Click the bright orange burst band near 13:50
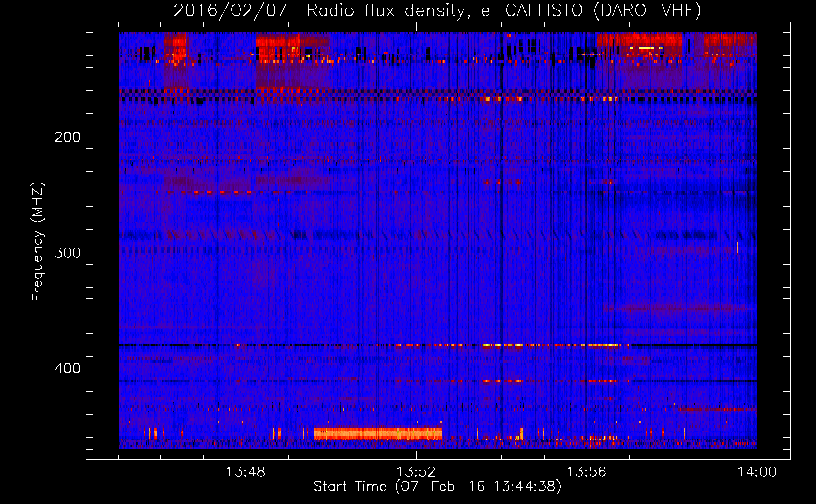The height and width of the screenshot is (504, 816). 378,433
